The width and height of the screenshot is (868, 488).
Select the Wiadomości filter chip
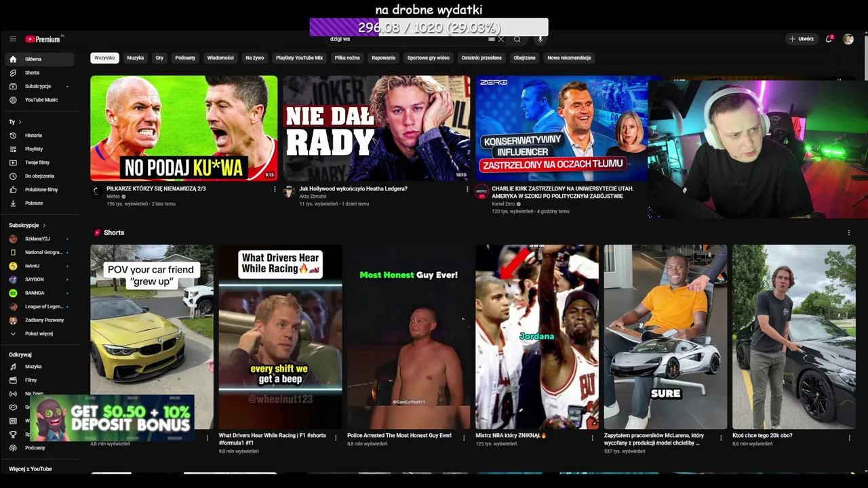[220, 58]
